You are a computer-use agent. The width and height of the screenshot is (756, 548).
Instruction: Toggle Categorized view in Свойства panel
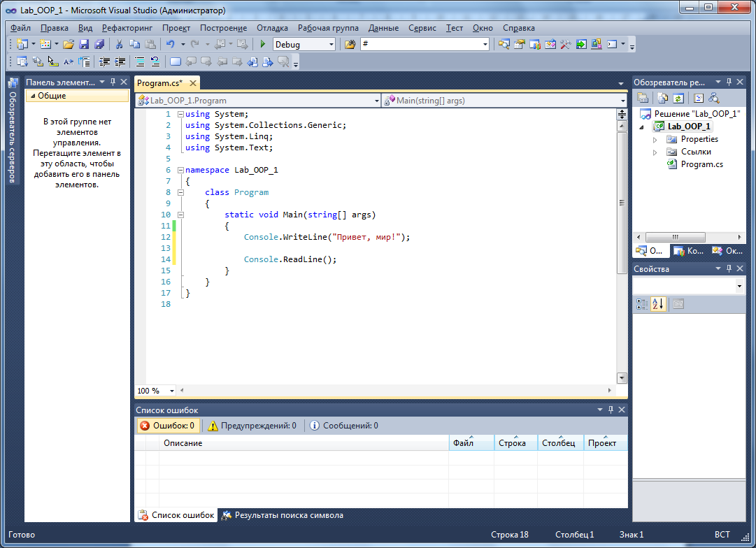click(642, 304)
